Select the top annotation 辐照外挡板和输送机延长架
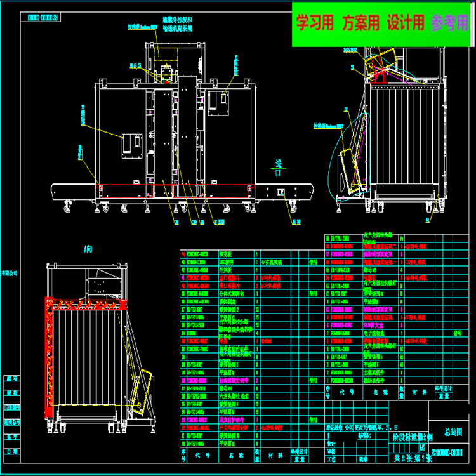This screenshot has height=476, width=476. 178,24
